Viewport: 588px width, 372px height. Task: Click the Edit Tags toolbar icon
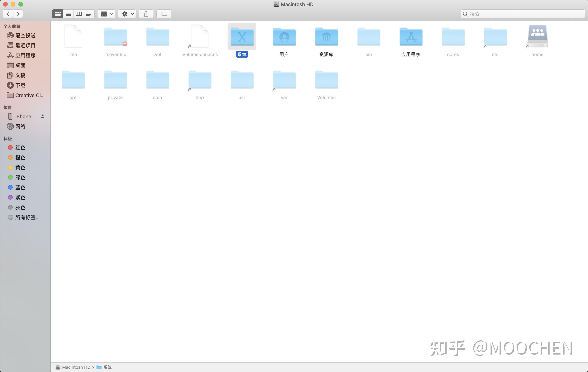(164, 14)
